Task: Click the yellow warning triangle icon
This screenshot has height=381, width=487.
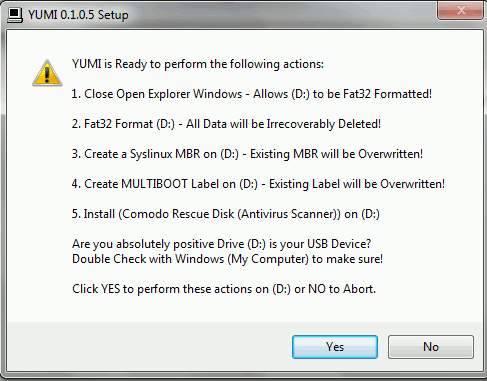Action: (47, 73)
